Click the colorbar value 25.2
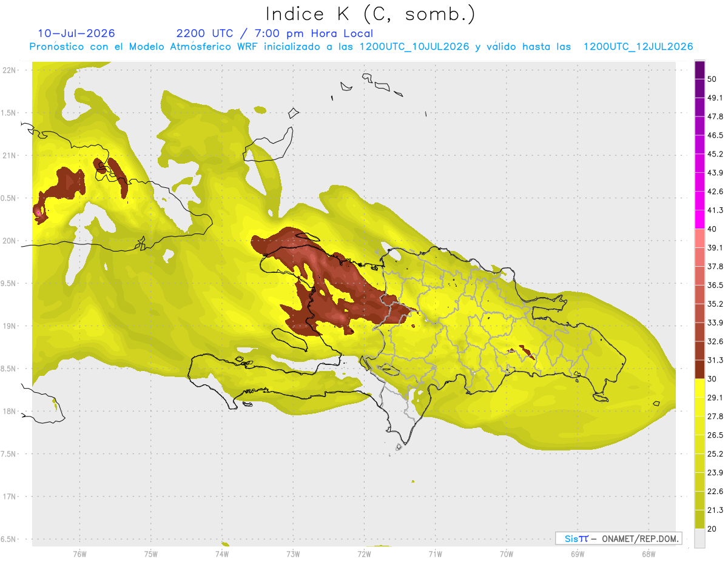The width and height of the screenshot is (728, 562). click(x=715, y=453)
